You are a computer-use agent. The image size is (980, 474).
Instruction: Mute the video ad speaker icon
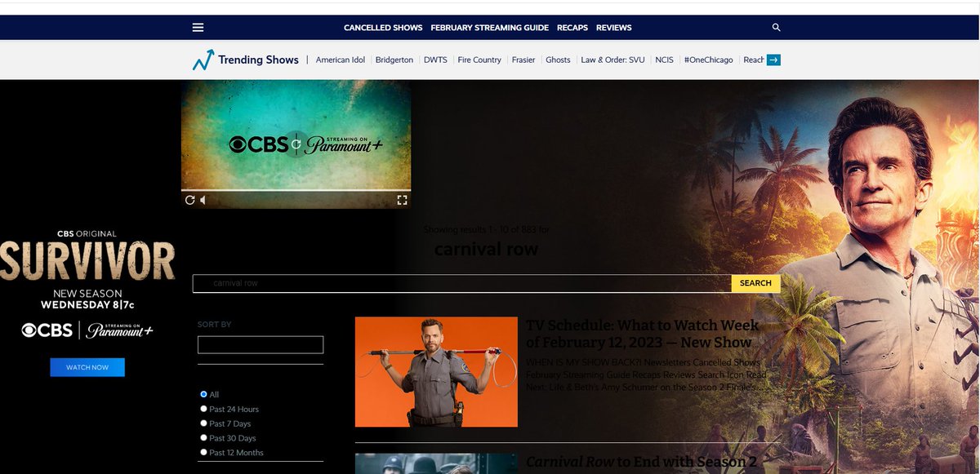[x=203, y=199]
